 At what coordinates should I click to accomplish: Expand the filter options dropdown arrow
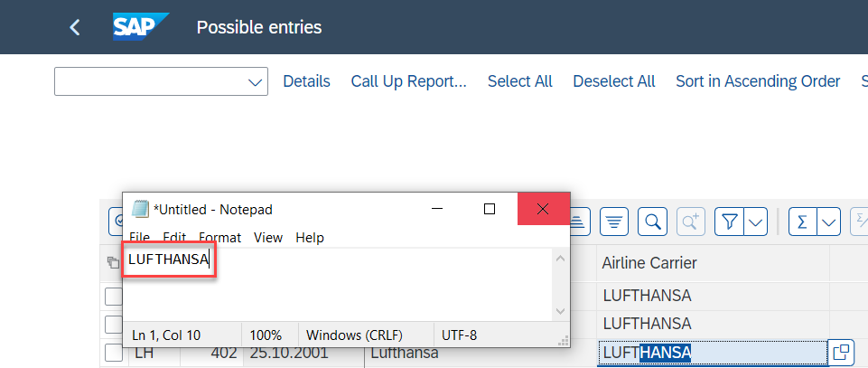756,222
